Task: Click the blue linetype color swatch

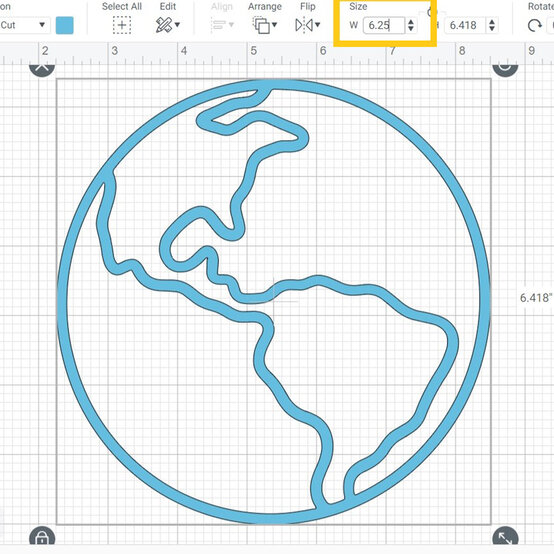Action: [x=65, y=25]
